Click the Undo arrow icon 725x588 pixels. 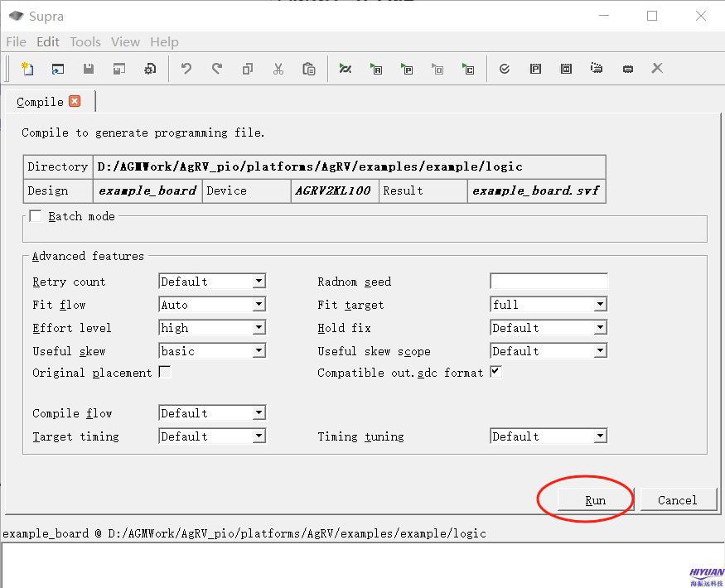[x=186, y=69]
